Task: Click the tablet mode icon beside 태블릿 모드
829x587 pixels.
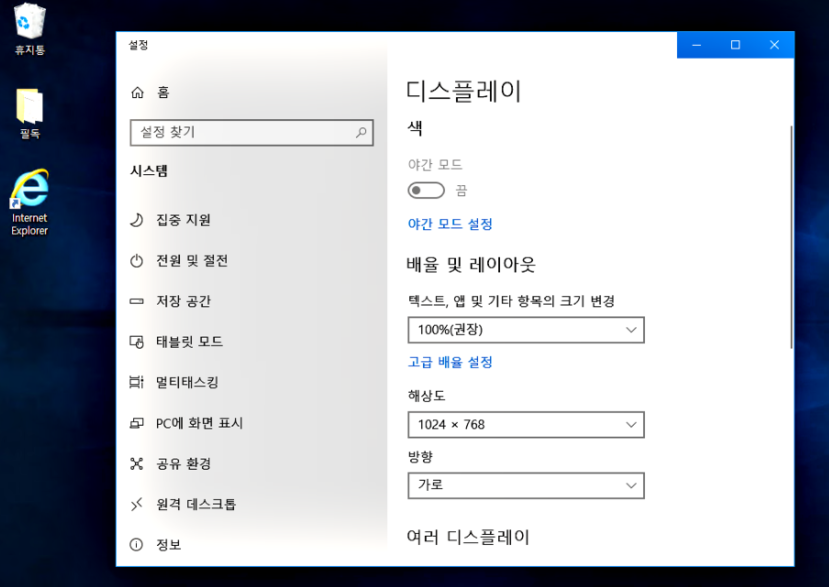Action: click(136, 342)
